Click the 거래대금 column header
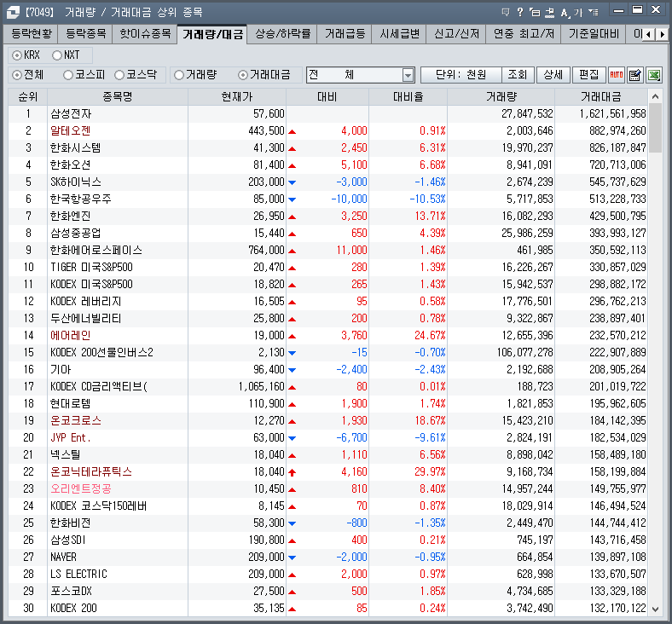 601,97
